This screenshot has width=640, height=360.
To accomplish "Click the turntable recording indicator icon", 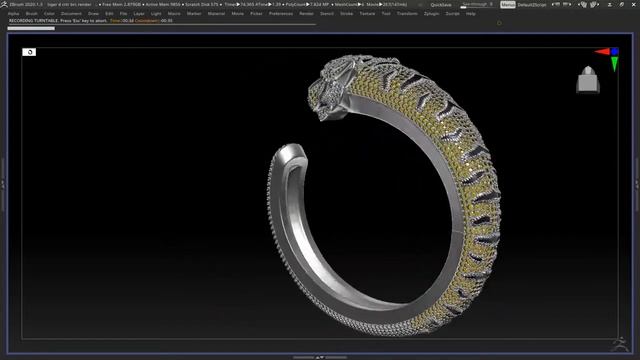I will click(x=29, y=52).
